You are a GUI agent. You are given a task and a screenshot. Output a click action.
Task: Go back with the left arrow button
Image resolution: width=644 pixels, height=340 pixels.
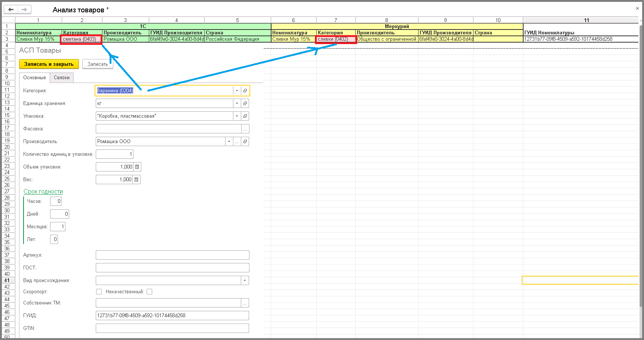pyautogui.click(x=11, y=9)
